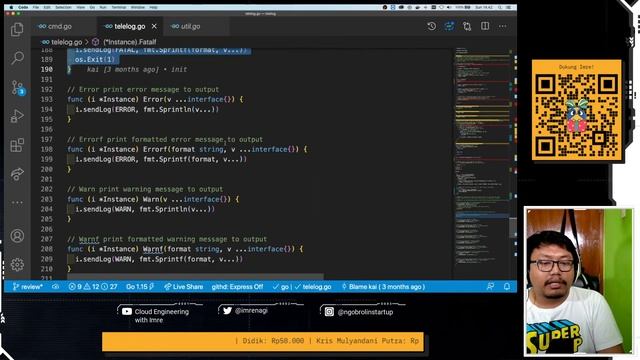Screen dimensions: 640x360
Task: Open the Terminal menu
Action: pos(119,7)
